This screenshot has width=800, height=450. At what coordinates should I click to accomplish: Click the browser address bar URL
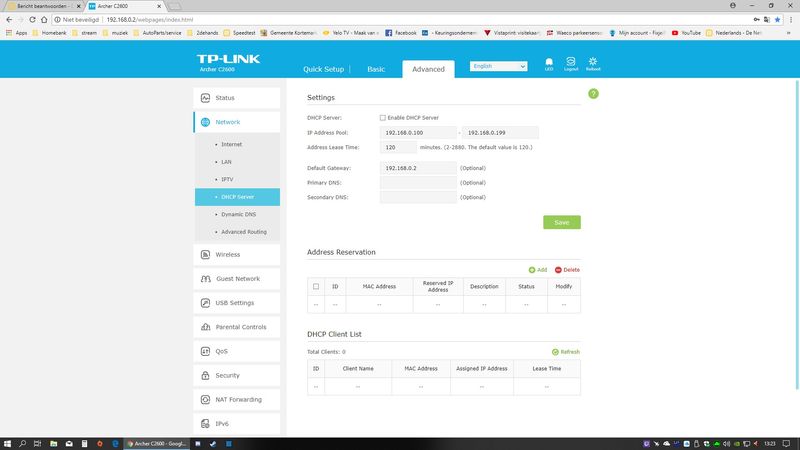(x=149, y=19)
